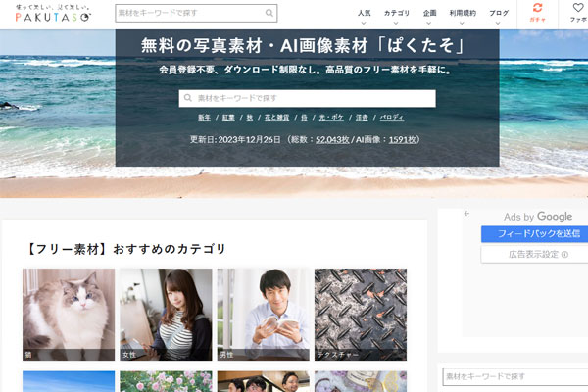Viewport: 588px width, 392px height.
Task: Open the 新年 tag link
Action: coord(204,118)
